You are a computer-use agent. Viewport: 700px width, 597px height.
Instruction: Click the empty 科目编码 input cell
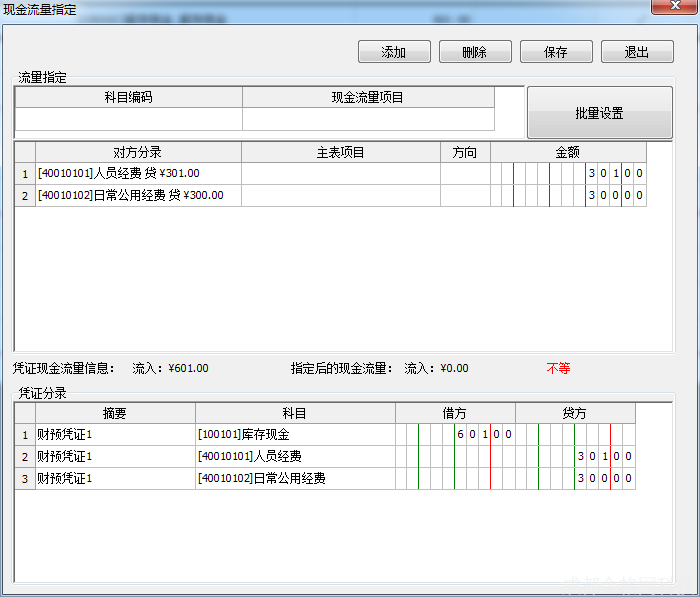[x=128, y=119]
